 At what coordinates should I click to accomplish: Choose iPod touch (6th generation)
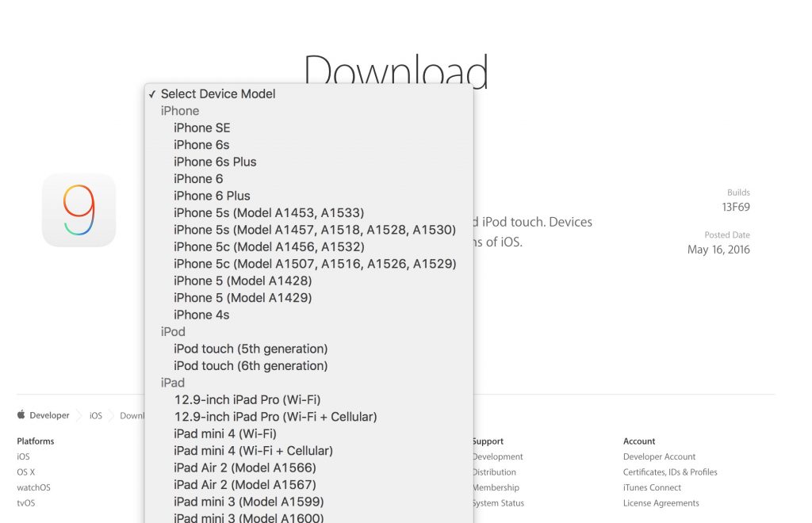point(251,365)
